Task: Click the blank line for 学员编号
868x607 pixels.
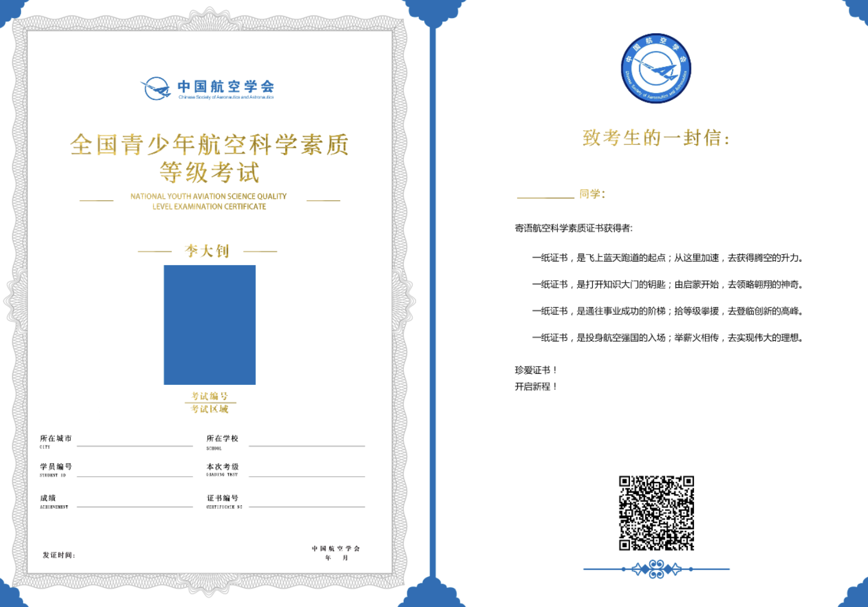Action: pyautogui.click(x=134, y=476)
